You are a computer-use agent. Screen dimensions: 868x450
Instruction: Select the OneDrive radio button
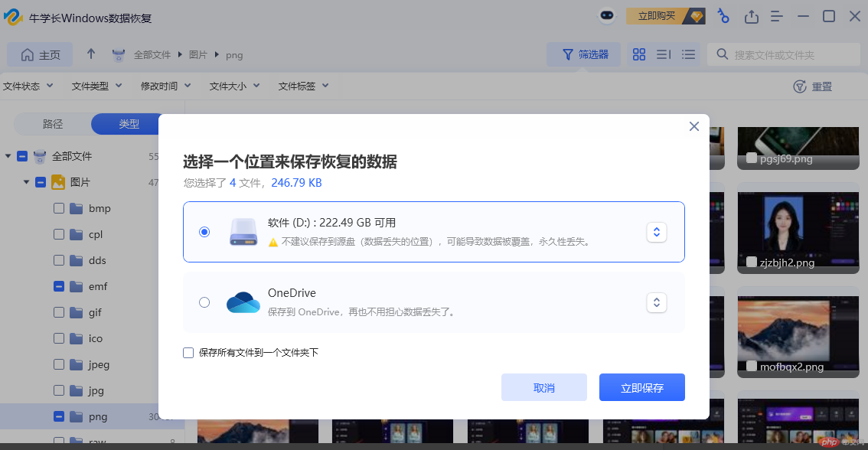click(204, 302)
